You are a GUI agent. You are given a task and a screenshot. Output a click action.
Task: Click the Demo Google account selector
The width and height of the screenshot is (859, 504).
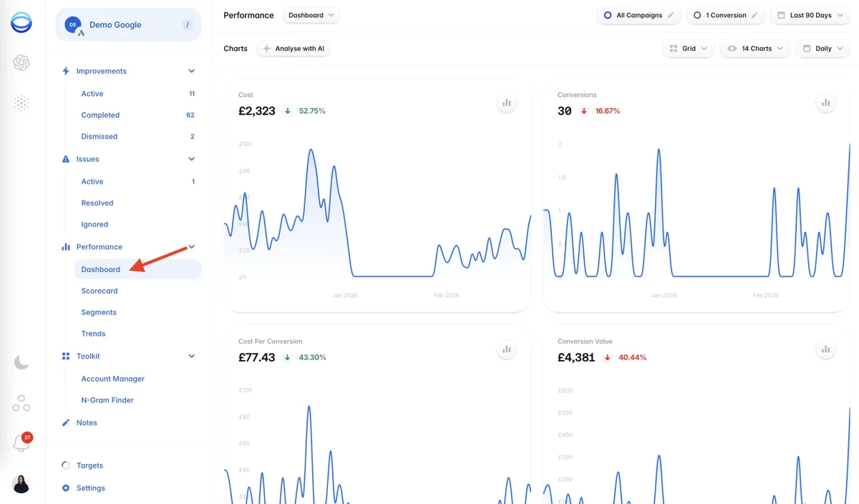coord(128,25)
